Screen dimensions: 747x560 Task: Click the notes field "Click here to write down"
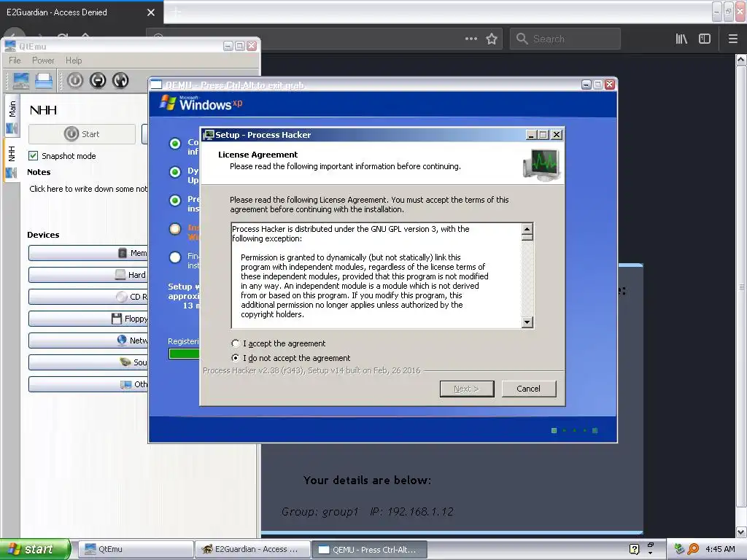[x=88, y=189]
